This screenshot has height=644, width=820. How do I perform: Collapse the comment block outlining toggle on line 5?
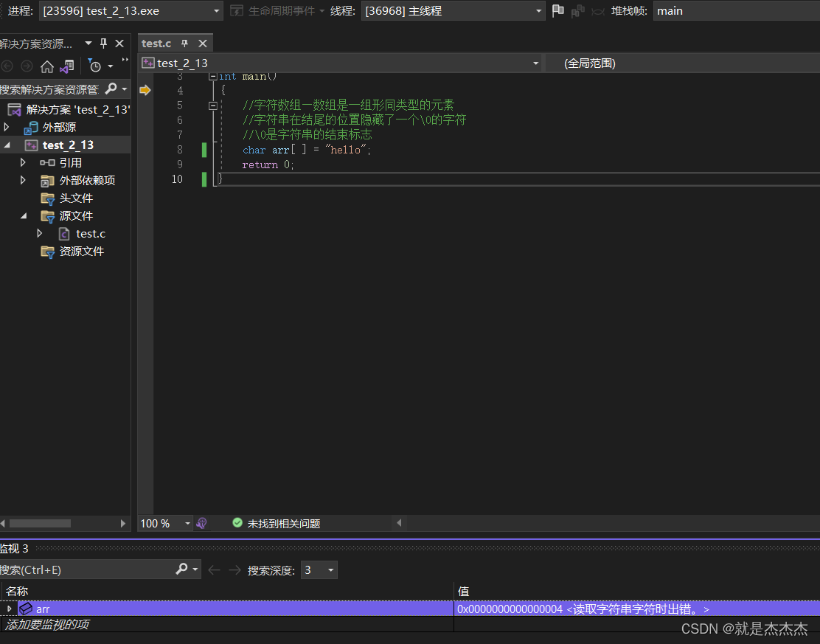[x=213, y=105]
